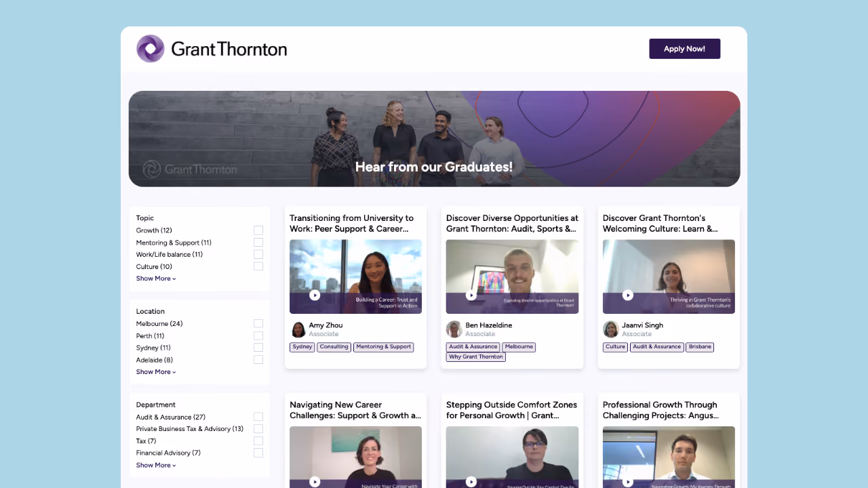
Task: Open Discover Diverse Opportunities at Grant Thornton title
Action: coord(512,224)
